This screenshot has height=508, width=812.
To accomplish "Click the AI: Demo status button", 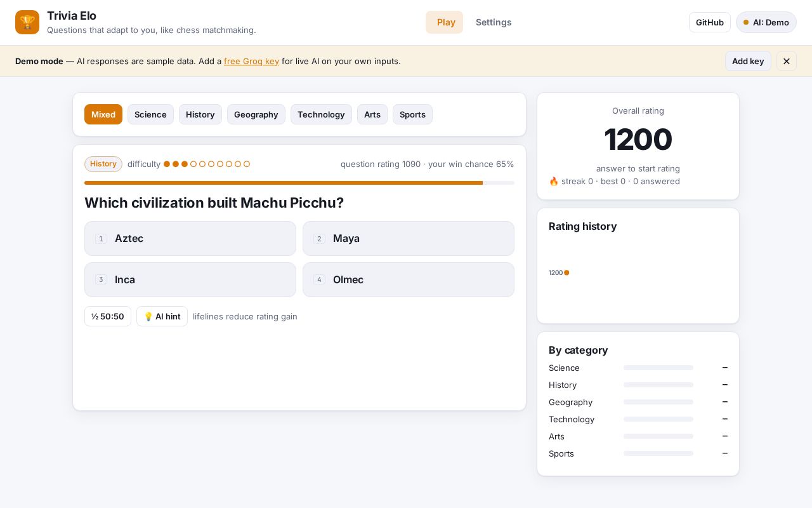I will pyautogui.click(x=766, y=22).
